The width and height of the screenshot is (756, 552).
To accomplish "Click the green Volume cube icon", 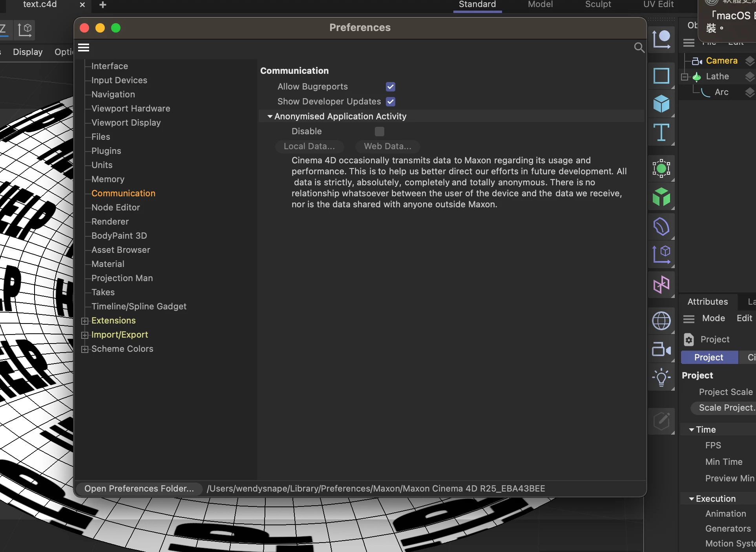I will (x=661, y=197).
